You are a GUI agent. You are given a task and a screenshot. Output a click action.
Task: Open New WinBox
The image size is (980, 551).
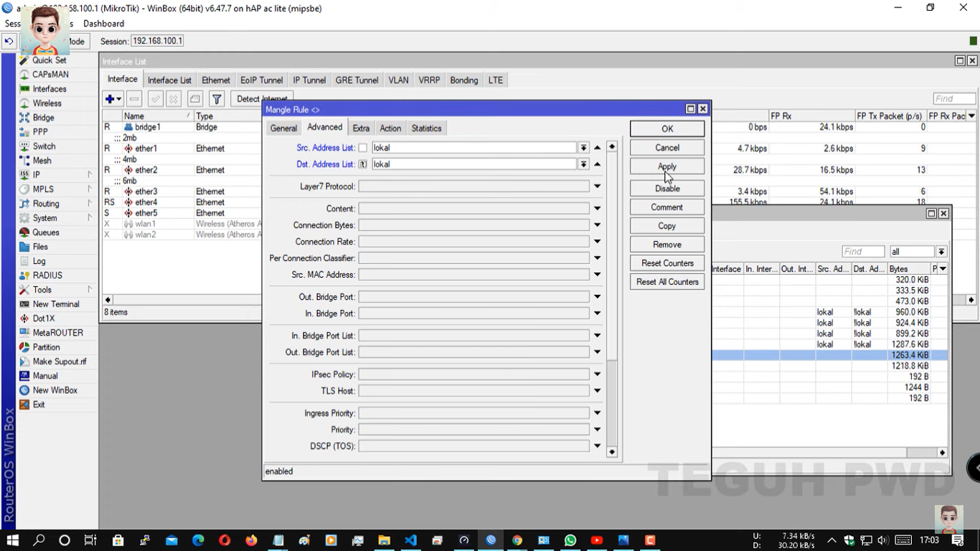point(55,390)
